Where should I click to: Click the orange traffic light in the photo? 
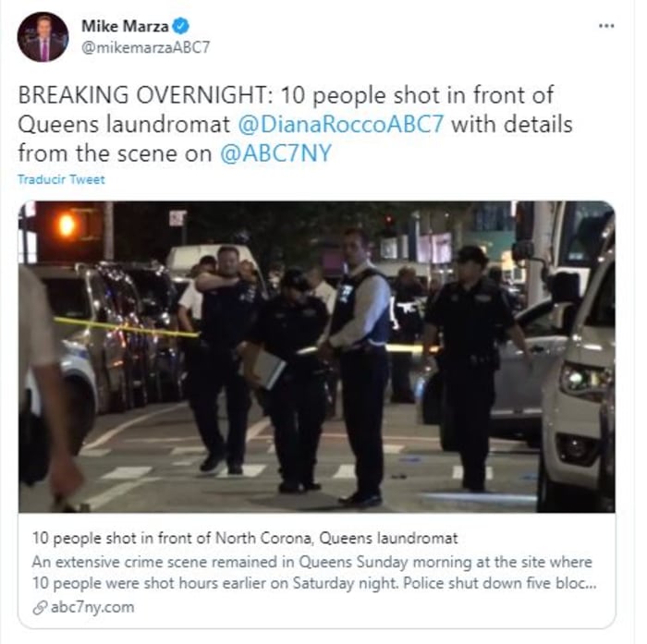(x=67, y=225)
